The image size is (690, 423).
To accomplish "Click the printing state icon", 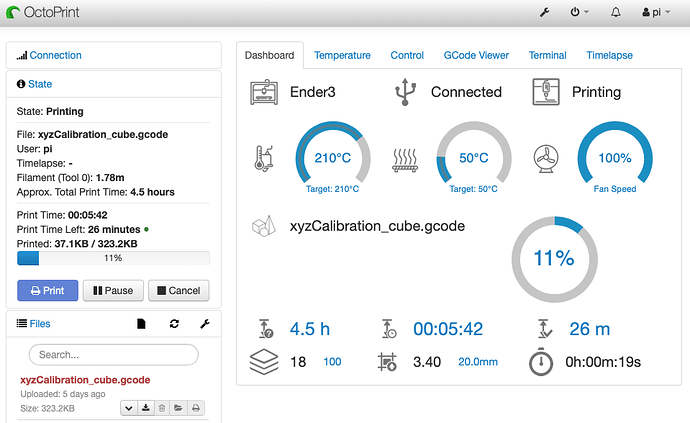I will [546, 92].
